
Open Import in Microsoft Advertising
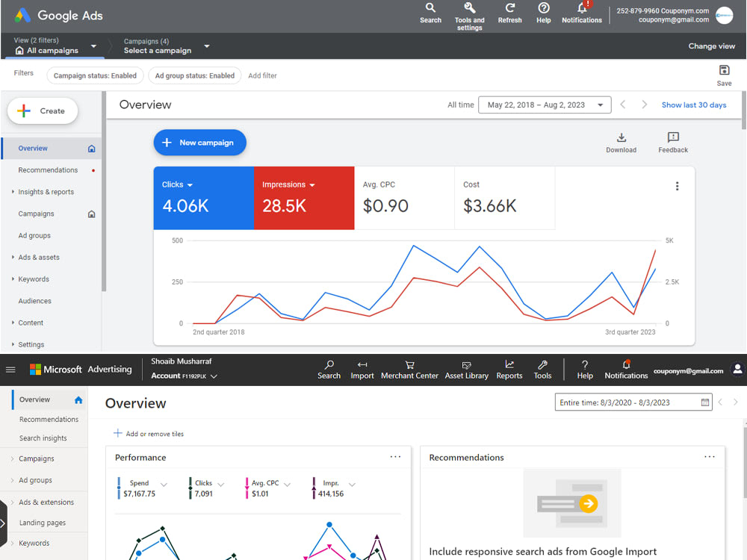pos(362,365)
